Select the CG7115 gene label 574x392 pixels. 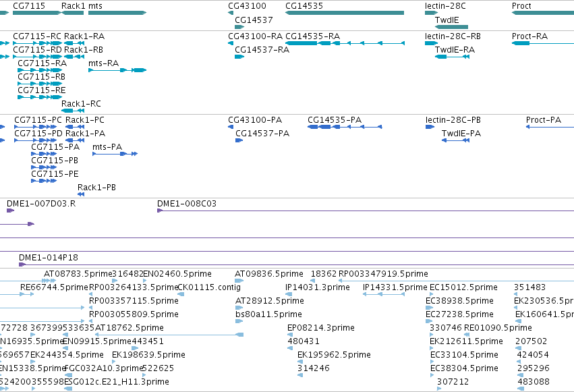(x=29, y=6)
